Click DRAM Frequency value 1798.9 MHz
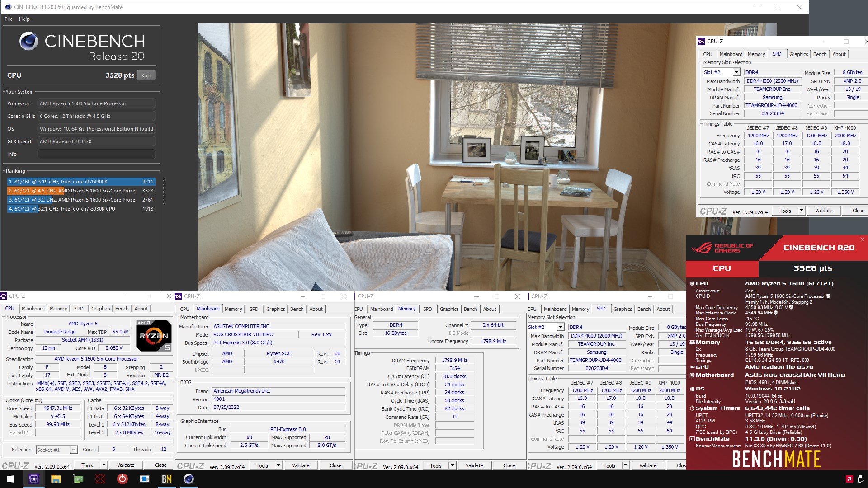This screenshot has height=488, width=868. pos(454,361)
